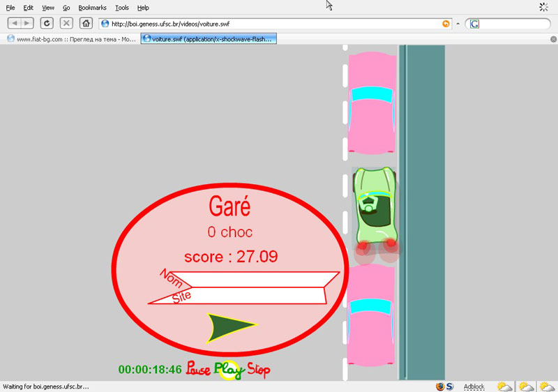The image size is (558, 392).
Task: Click the Firefox icon in status bar
Action: (x=440, y=386)
